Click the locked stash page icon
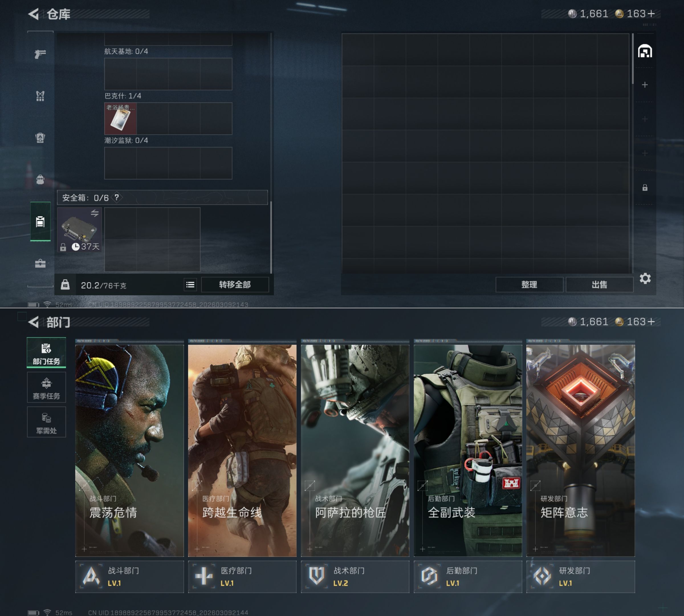This screenshot has height=616, width=684. tap(645, 187)
